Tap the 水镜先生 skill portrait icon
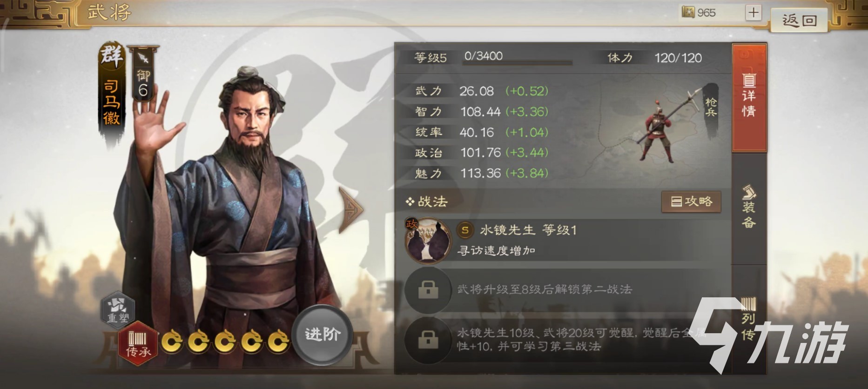Image resolution: width=868 pixels, height=389 pixels. pyautogui.click(x=428, y=241)
